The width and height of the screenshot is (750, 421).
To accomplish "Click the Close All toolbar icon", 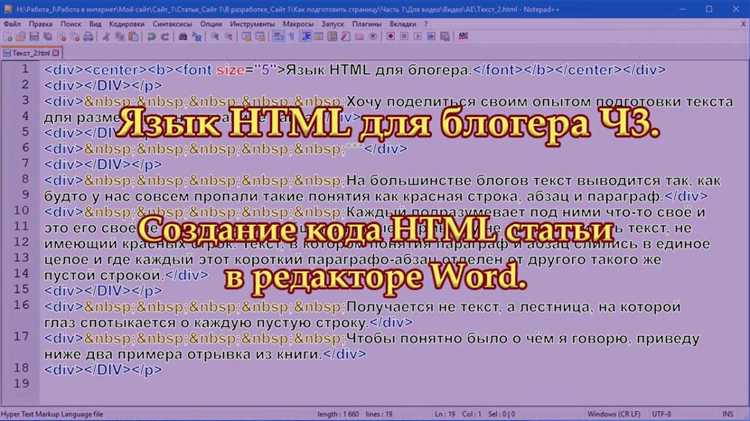I will coord(75,36).
